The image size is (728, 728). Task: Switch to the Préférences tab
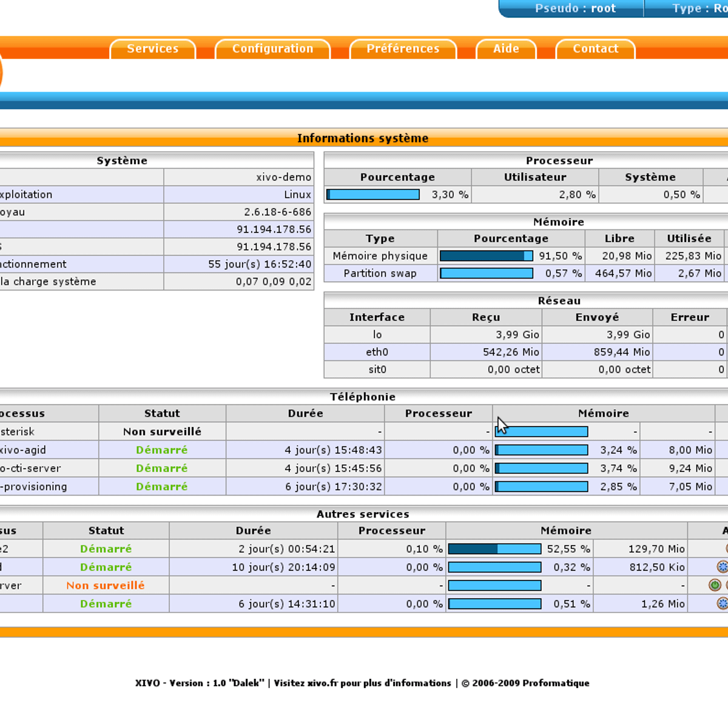403,49
